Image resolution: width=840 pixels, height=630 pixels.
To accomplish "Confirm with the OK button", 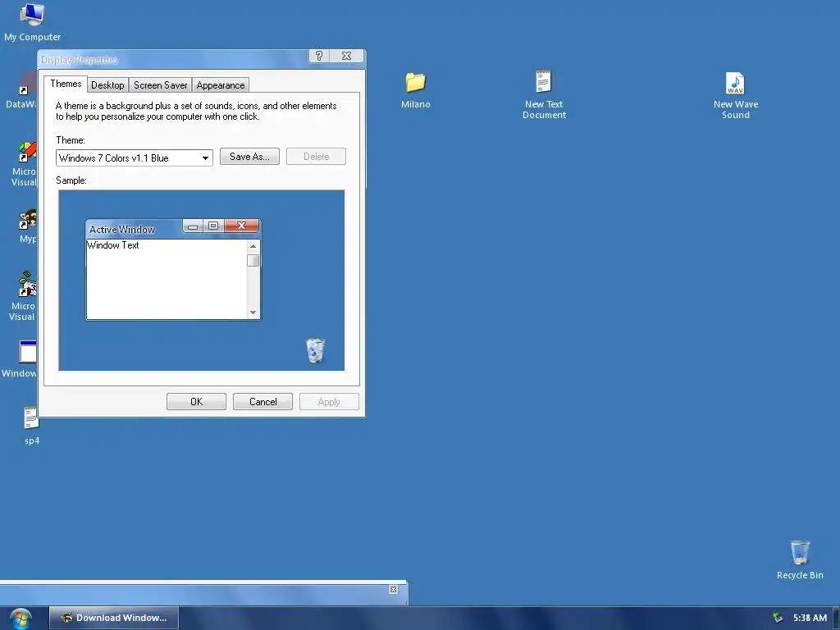I will click(x=196, y=402).
